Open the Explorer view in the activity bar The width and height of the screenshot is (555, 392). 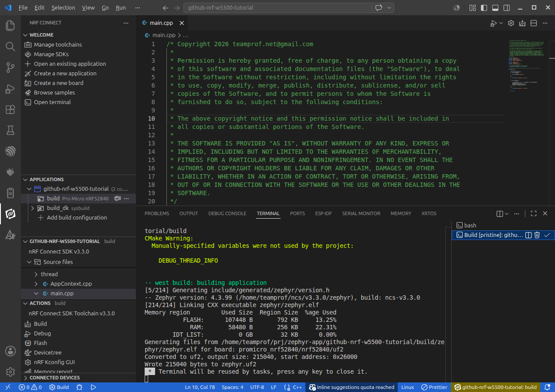[10, 26]
